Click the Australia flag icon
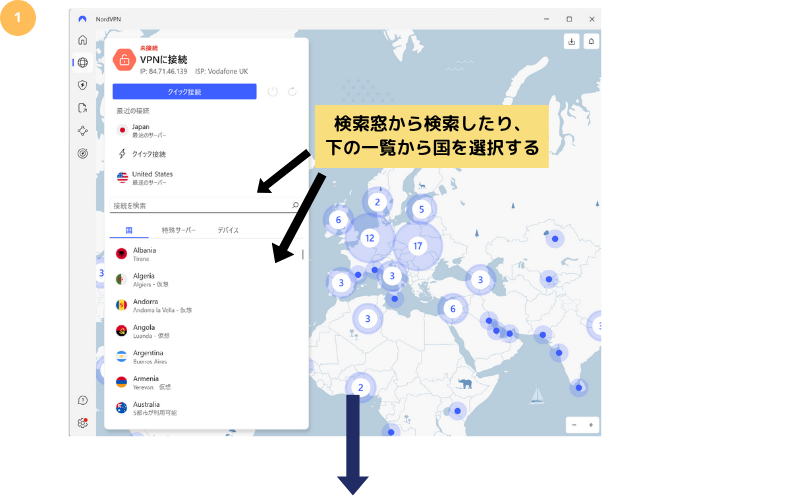 point(121,408)
